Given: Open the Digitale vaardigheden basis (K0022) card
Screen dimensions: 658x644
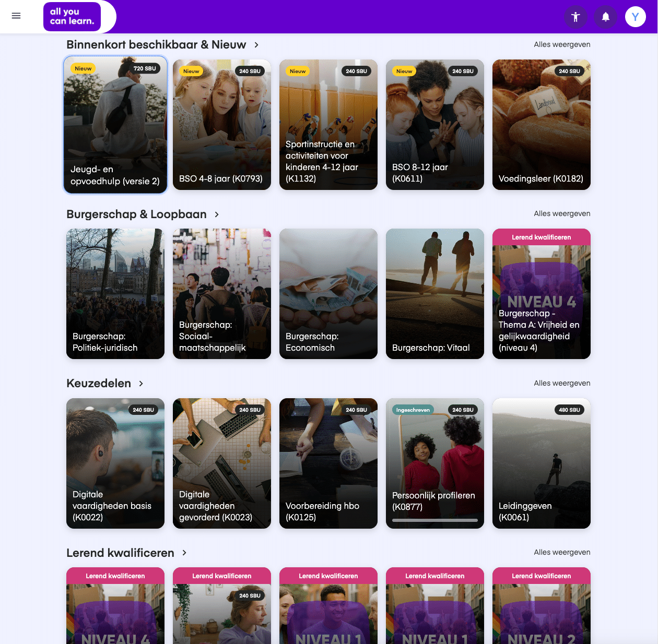Looking at the screenshot, I should 115,463.
